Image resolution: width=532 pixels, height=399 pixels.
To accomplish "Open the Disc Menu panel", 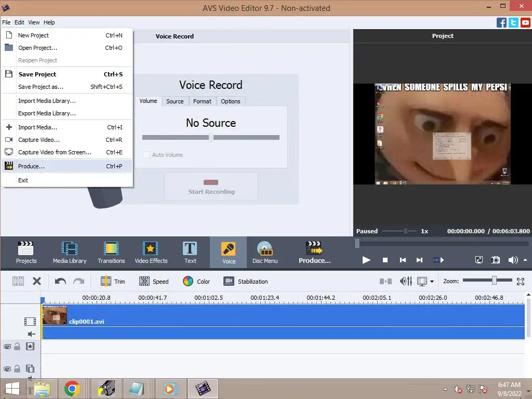I will 265,252.
